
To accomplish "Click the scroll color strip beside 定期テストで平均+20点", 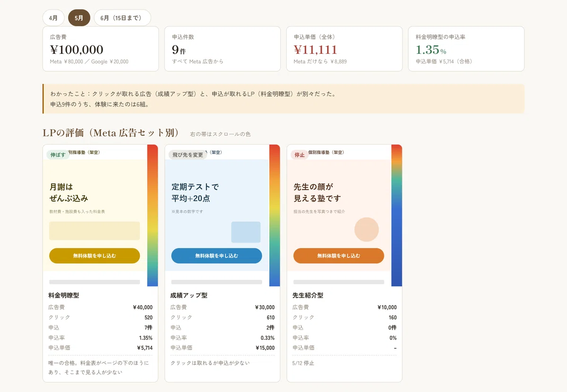I will 274,215.
